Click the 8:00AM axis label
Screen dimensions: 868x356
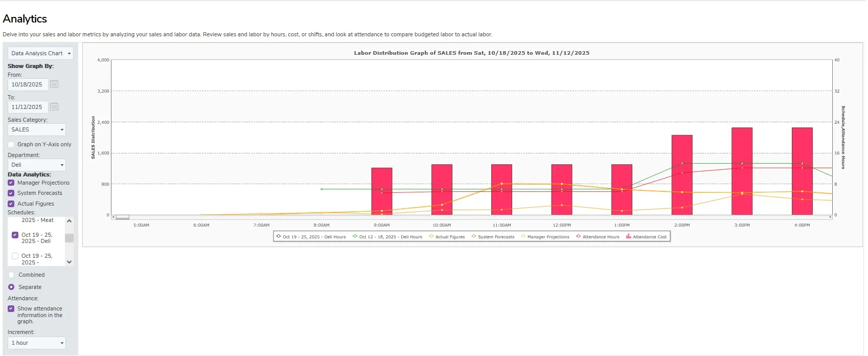(322, 225)
